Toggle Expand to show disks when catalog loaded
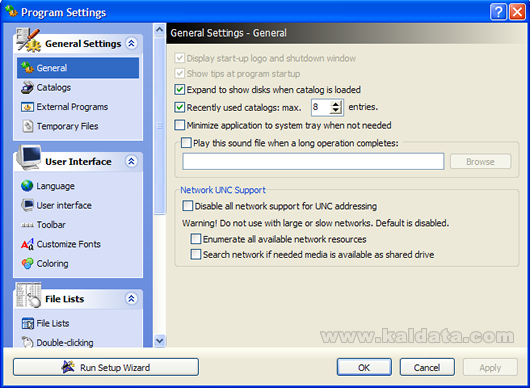This screenshot has width=530, height=388. (179, 90)
